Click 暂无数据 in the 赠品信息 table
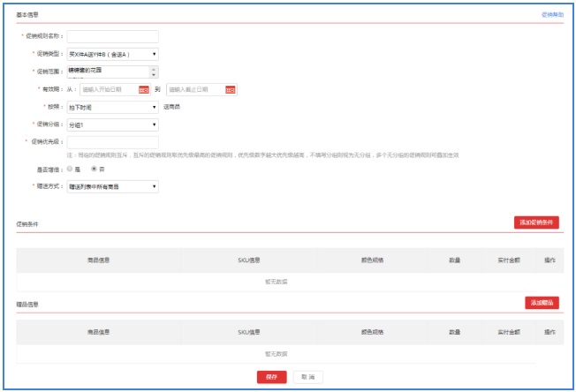 coord(277,354)
